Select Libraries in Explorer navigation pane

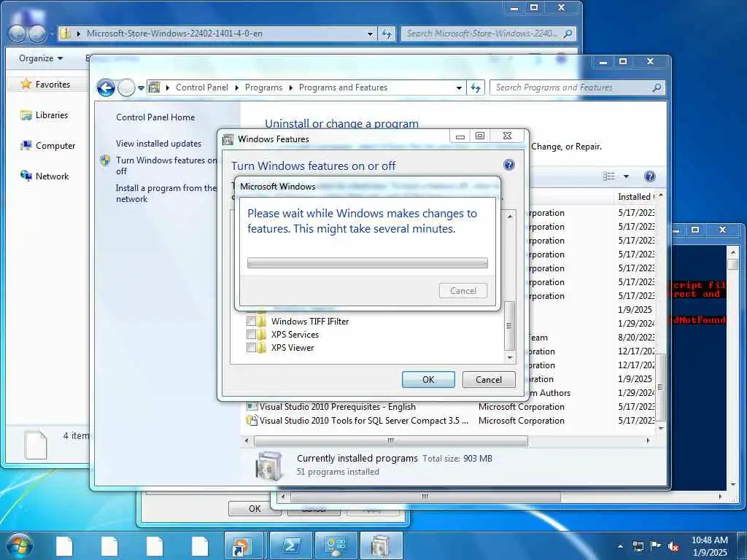point(52,115)
